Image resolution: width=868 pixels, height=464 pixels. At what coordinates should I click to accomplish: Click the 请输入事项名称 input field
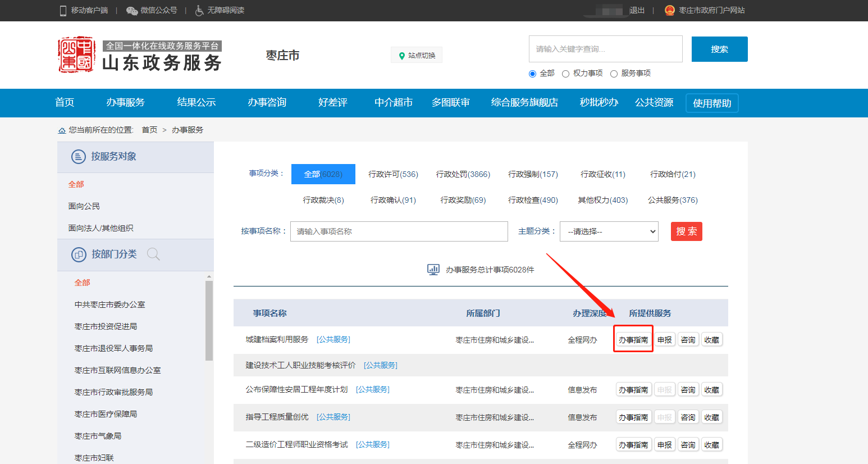(x=399, y=231)
